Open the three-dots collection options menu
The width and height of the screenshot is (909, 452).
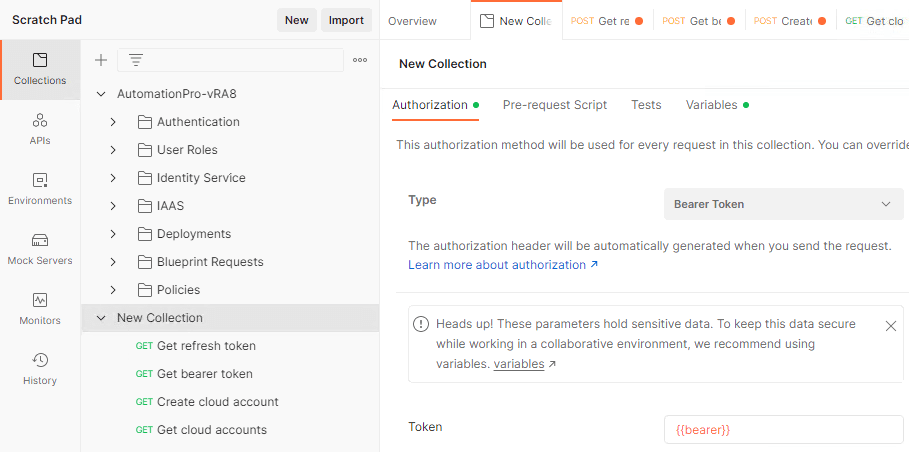pyautogui.click(x=360, y=60)
